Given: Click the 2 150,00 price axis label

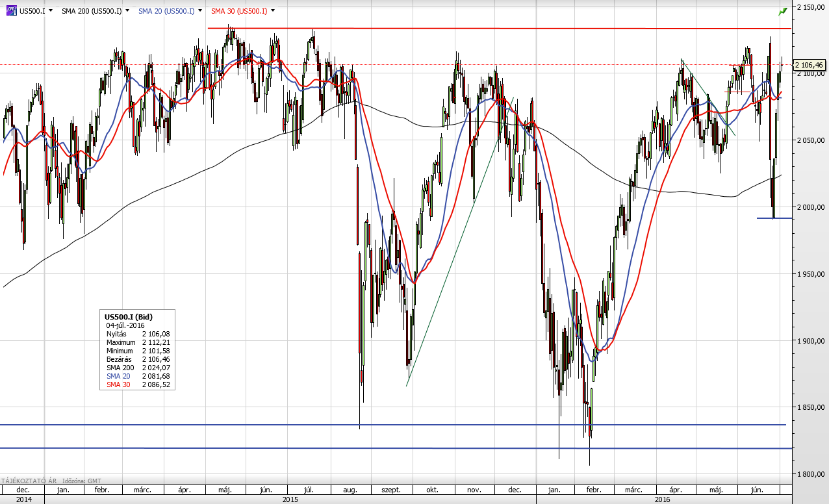Looking at the screenshot, I should [810, 7].
